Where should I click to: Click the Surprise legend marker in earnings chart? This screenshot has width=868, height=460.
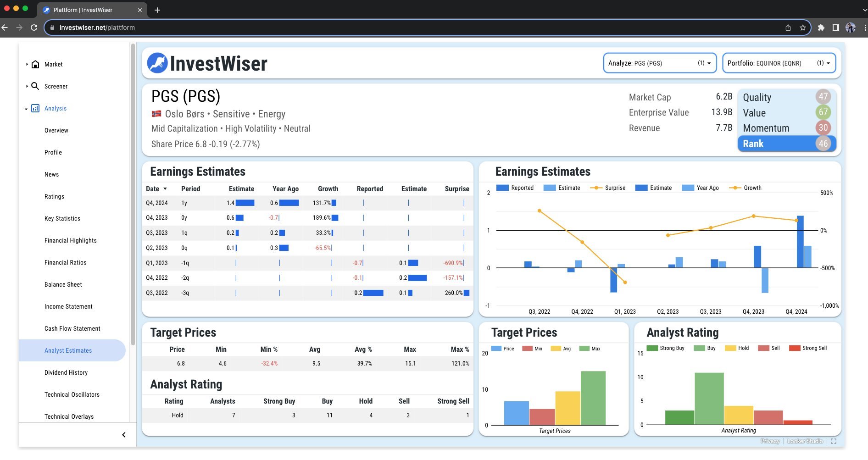pyautogui.click(x=596, y=188)
